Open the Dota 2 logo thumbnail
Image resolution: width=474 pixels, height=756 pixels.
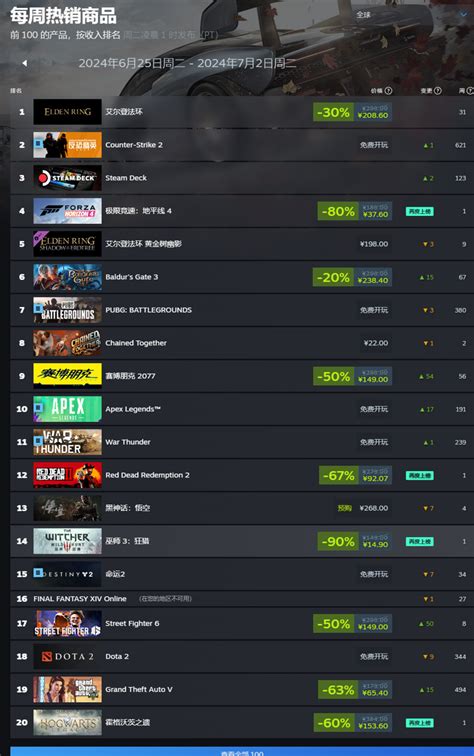(68, 657)
